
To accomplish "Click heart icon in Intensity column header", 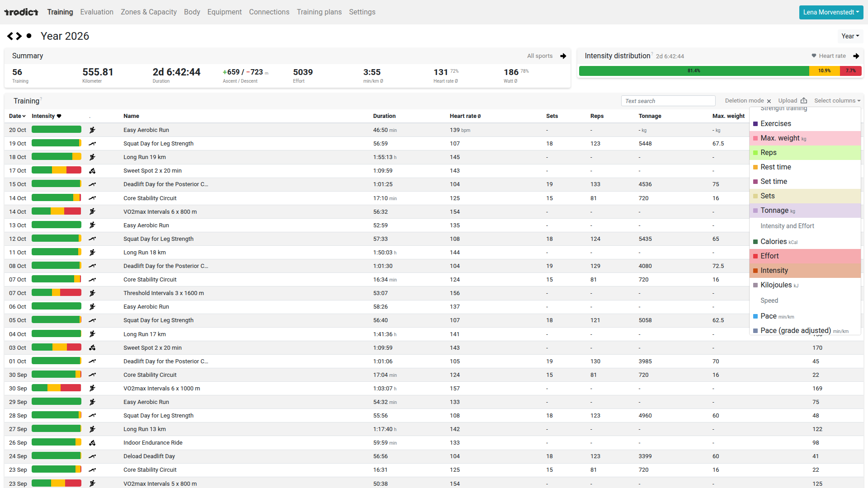I will click(59, 116).
